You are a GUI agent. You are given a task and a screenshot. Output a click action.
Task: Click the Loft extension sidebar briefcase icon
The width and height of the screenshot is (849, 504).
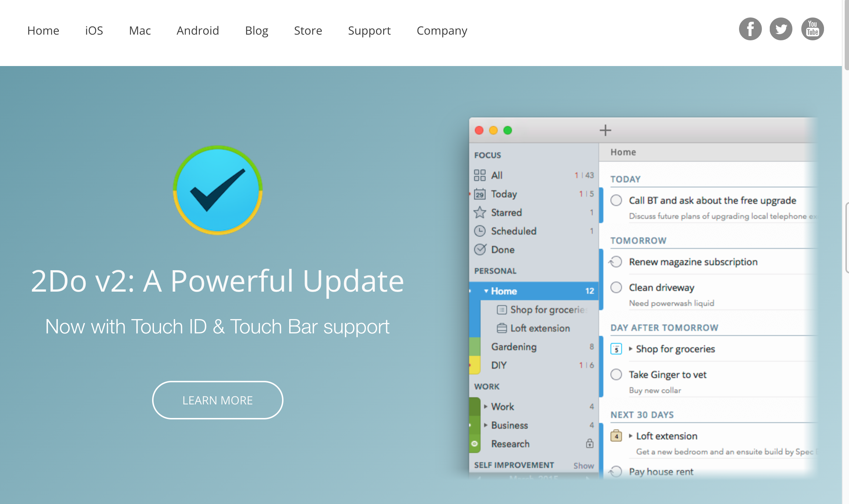coord(502,328)
